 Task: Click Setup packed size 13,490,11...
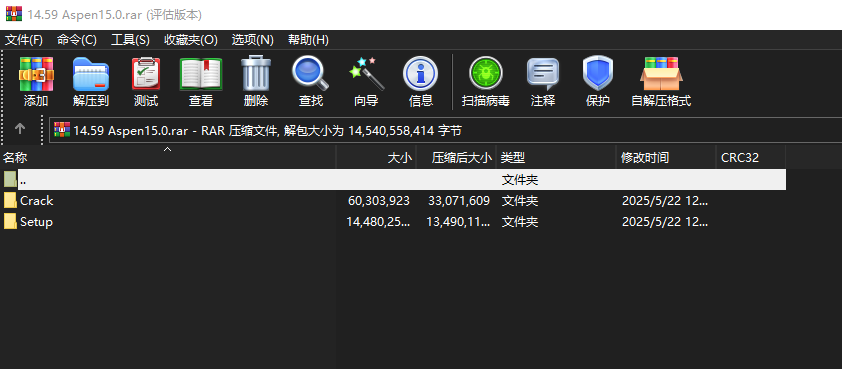tap(458, 222)
